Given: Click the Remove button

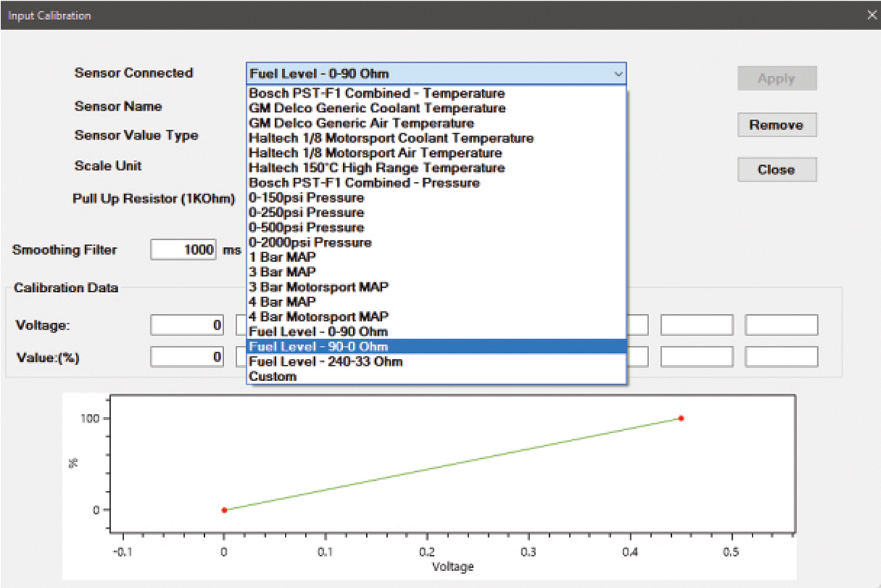Looking at the screenshot, I should (x=777, y=125).
